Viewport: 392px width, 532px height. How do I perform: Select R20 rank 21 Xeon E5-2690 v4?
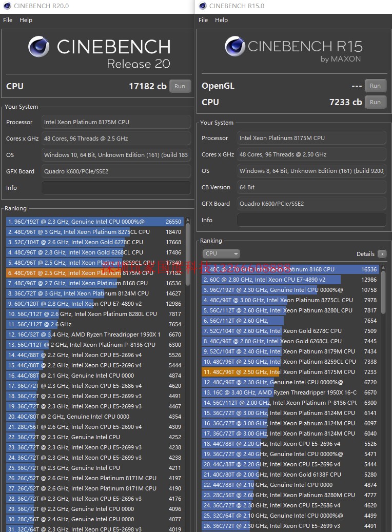pyautogui.click(x=95, y=427)
